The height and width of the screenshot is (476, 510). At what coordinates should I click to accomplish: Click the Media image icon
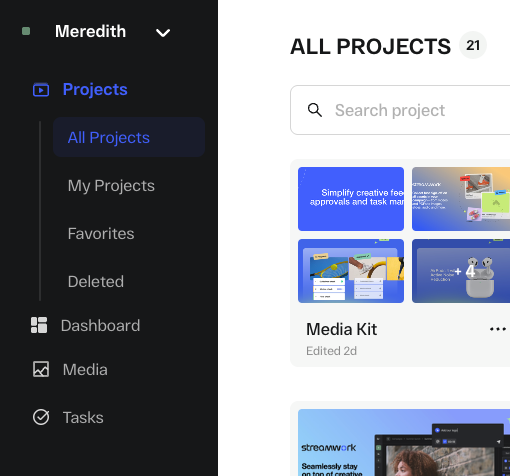(41, 369)
